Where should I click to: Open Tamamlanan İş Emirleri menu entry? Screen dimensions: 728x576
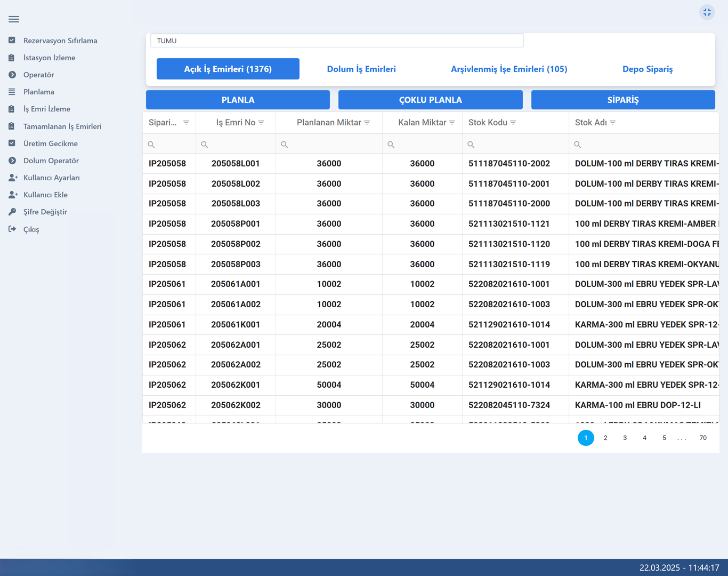(62, 126)
